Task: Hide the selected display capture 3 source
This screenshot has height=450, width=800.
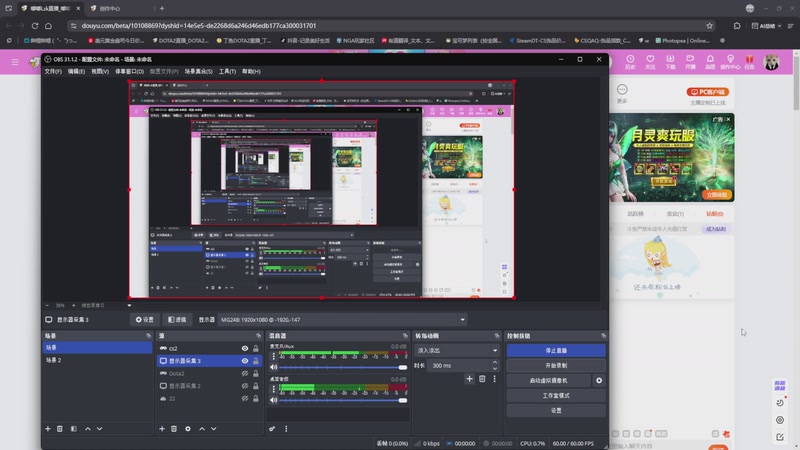Action: [245, 361]
